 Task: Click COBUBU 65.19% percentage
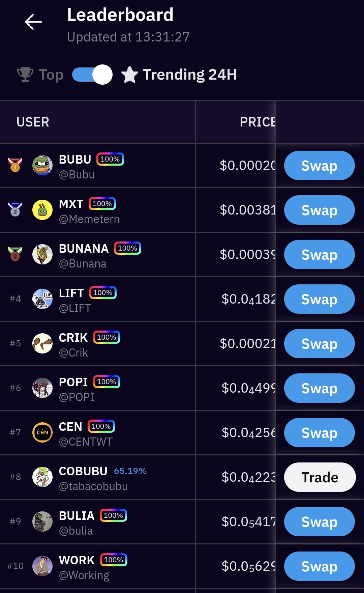[130, 471]
